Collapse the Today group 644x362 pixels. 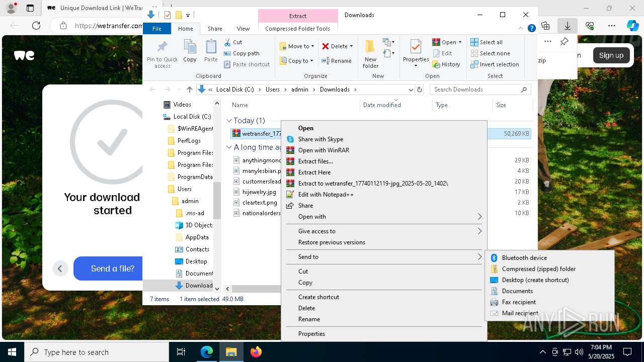point(229,121)
